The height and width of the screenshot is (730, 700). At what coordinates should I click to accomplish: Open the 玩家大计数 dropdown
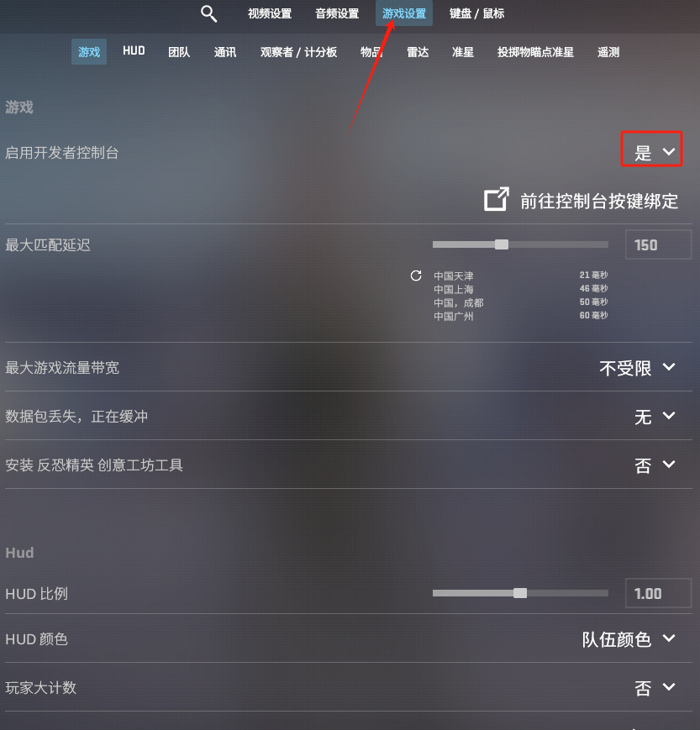(x=655, y=687)
